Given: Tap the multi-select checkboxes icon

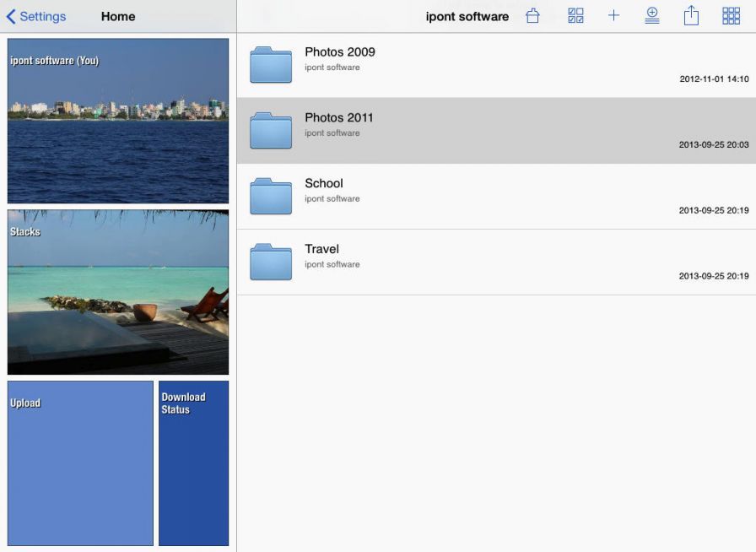Looking at the screenshot, I should (575, 16).
